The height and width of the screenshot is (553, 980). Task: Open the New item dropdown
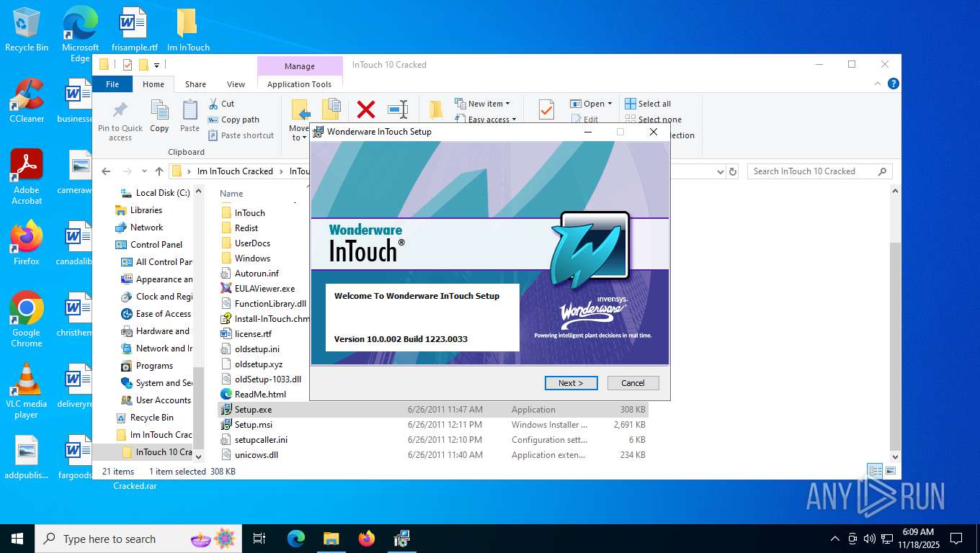point(482,104)
